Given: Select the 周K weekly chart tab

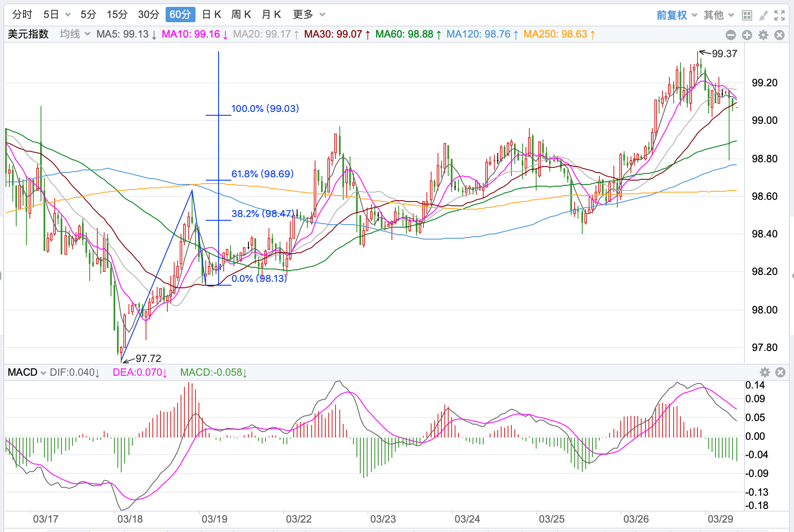Looking at the screenshot, I should click(241, 15).
